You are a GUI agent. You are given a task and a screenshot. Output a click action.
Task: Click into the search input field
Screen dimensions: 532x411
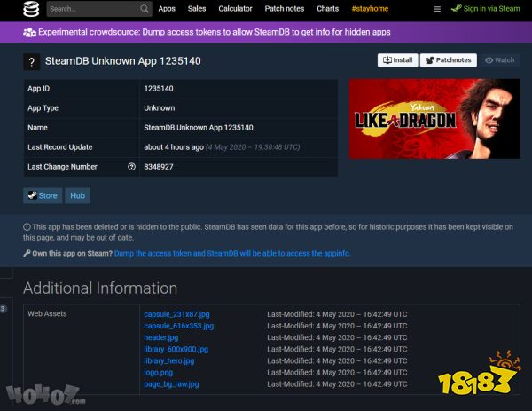[x=91, y=9]
